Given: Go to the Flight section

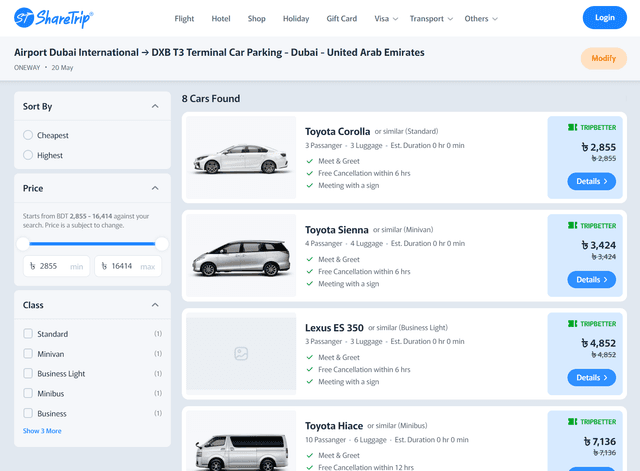Looking at the screenshot, I should [x=184, y=19].
